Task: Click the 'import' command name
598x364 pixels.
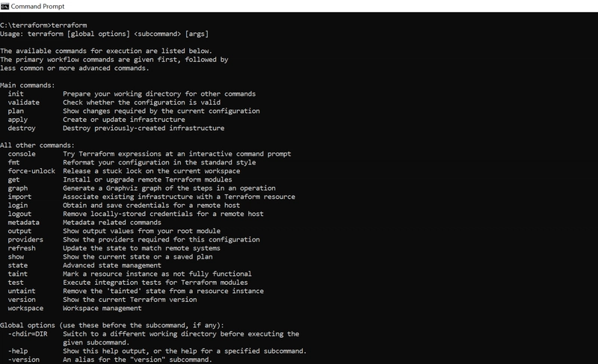Action: 20,197
